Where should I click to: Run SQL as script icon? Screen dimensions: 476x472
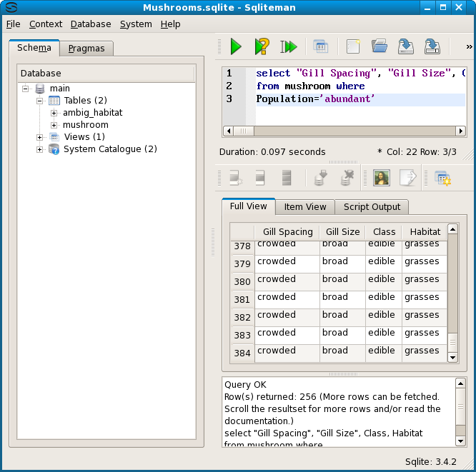[288, 47]
